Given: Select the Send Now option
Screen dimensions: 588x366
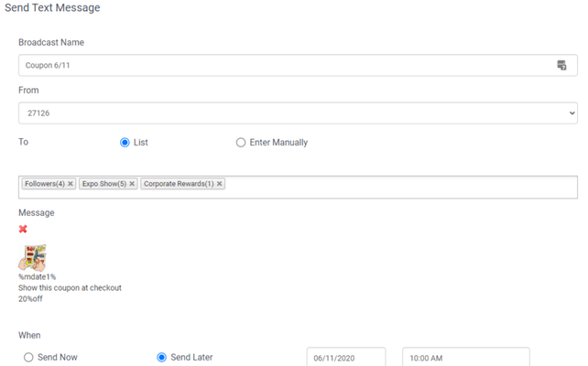Looking at the screenshot, I should (28, 357).
